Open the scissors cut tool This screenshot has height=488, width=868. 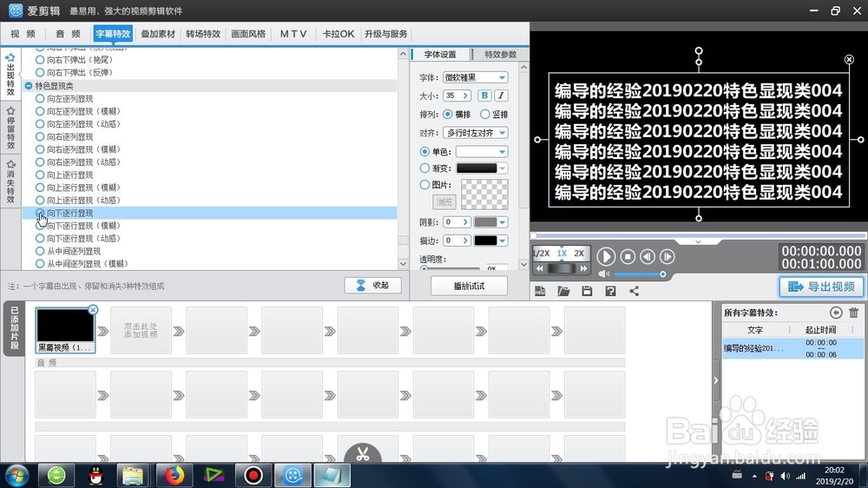pos(363,453)
